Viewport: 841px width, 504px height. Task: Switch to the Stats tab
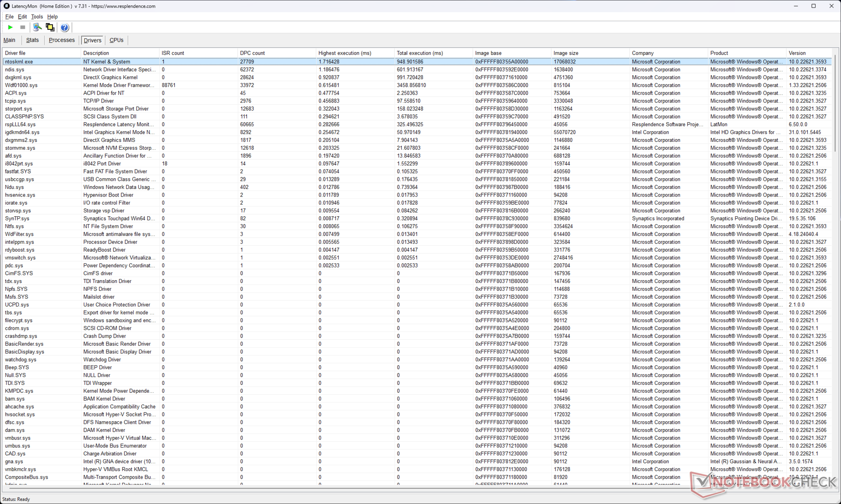click(x=32, y=40)
